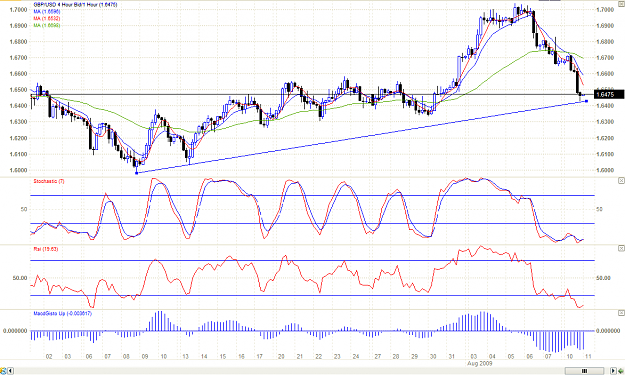
Task: Click the Rsi indicator label
Action: coord(46,249)
